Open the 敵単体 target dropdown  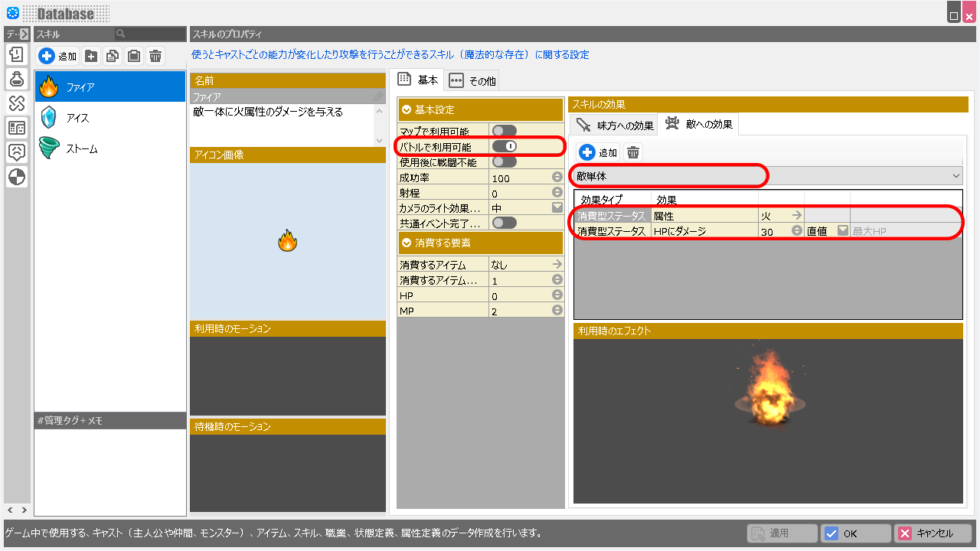coord(766,176)
